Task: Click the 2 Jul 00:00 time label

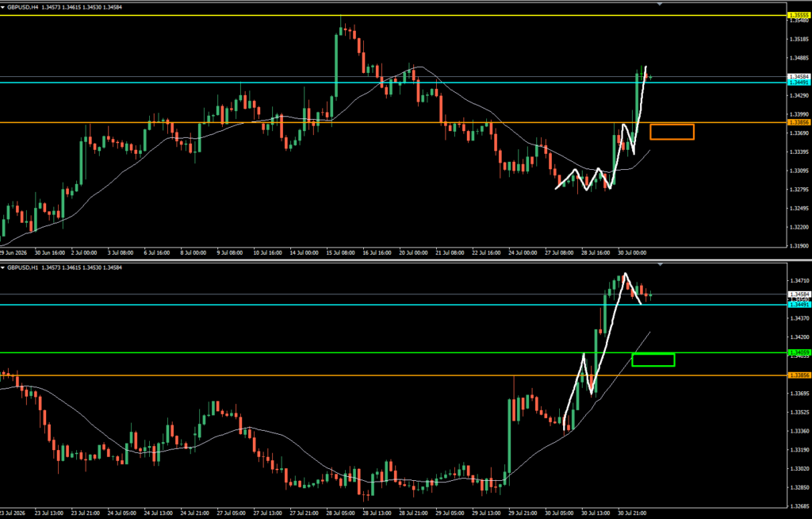Action: 84,253
